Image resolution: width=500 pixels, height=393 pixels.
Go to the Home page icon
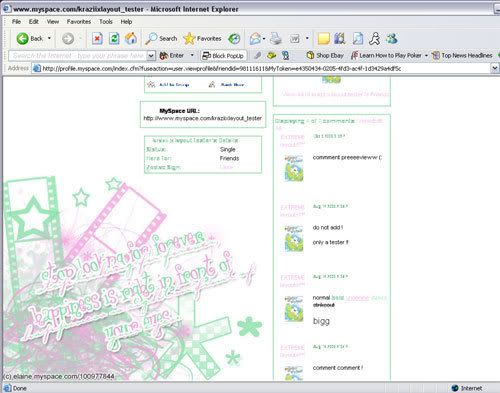131,39
